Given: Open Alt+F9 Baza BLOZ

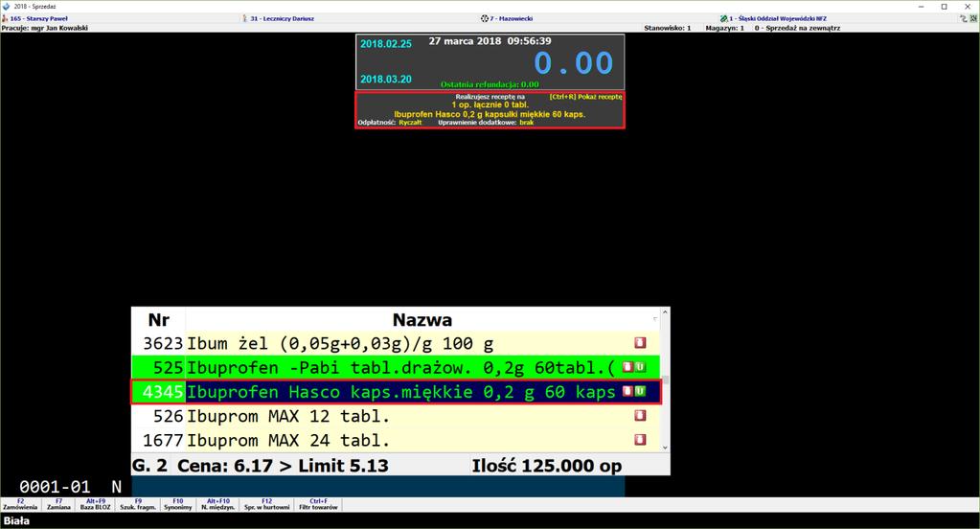Looking at the screenshot, I should [95, 505].
